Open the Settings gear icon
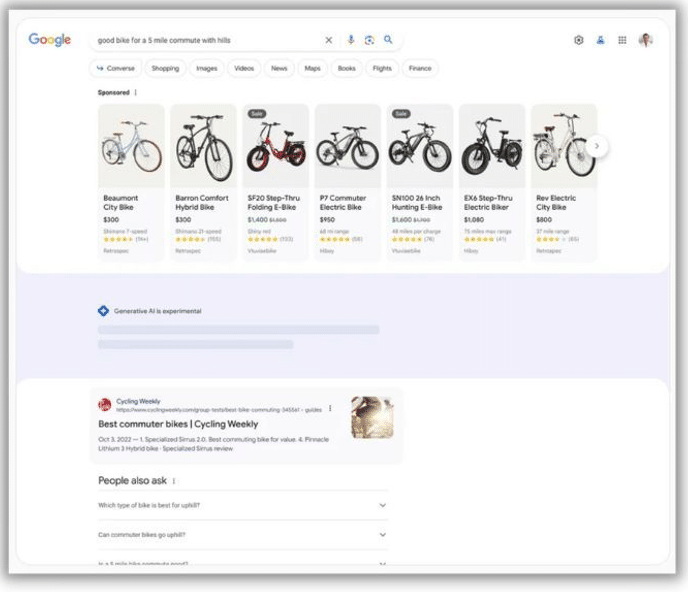 tap(579, 40)
